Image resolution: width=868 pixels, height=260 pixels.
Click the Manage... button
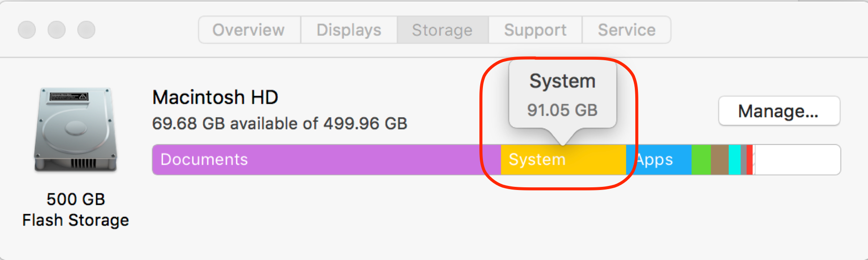pos(779,111)
